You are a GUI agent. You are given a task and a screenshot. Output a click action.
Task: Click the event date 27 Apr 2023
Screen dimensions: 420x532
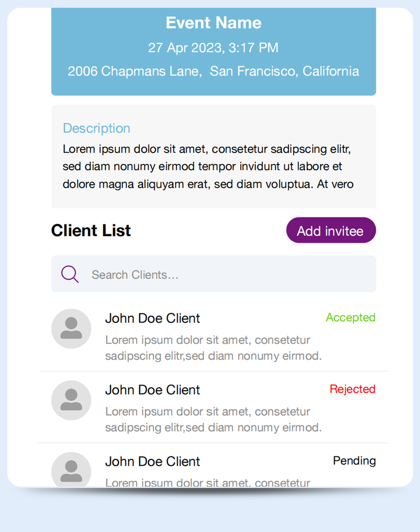point(213,48)
